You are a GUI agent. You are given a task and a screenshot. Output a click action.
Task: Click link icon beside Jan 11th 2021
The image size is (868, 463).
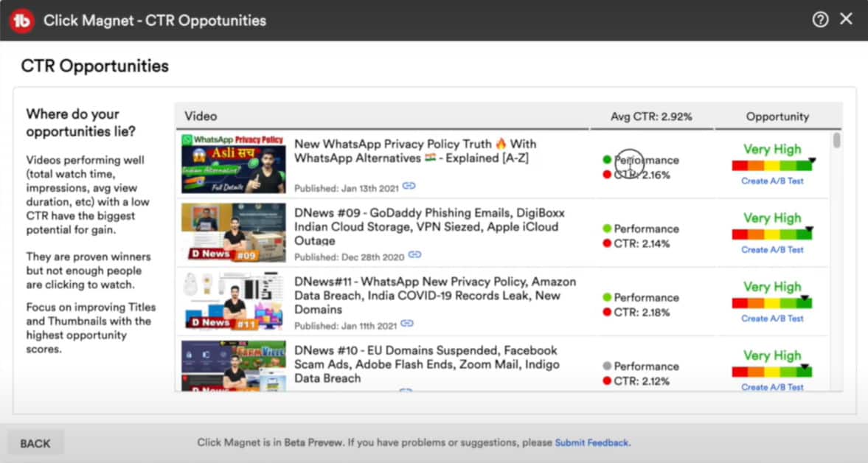pos(407,324)
